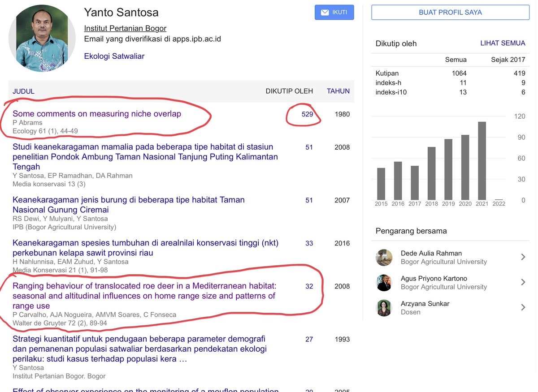The height and width of the screenshot is (392, 538).
Task: Open the BUAT PROFIL SAYA button
Action: click(450, 13)
